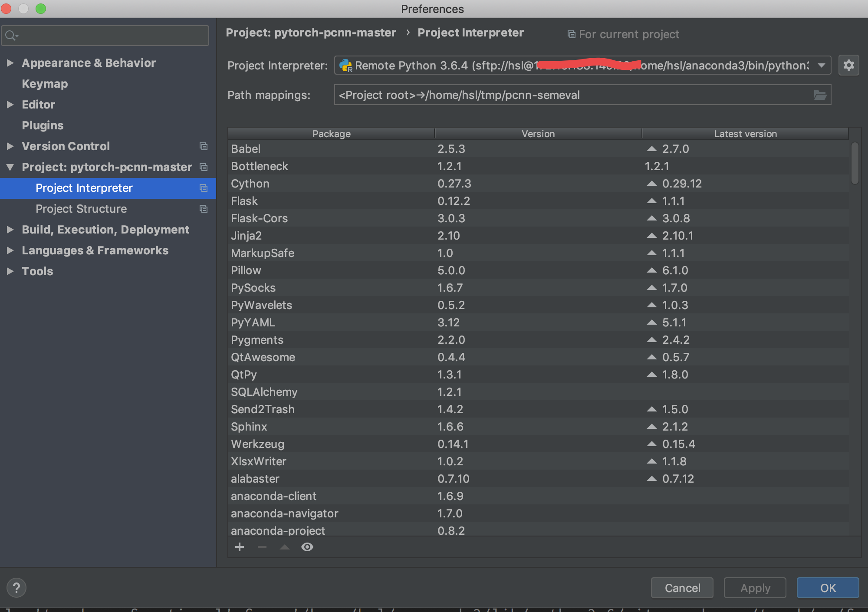Select the Pygments package row
Viewport: 868px width, 612px height.
538,340
